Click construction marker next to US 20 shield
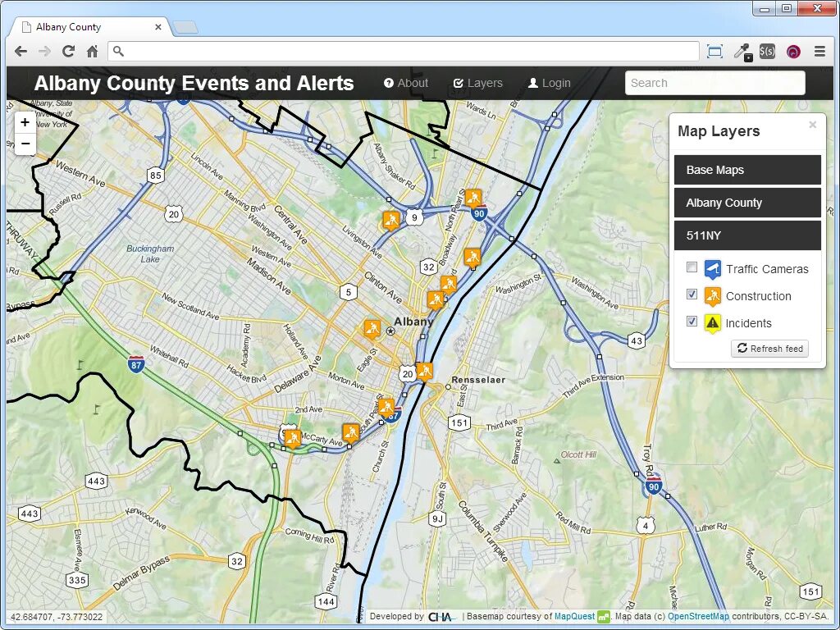Screen dimensions: 840x630 coord(424,371)
